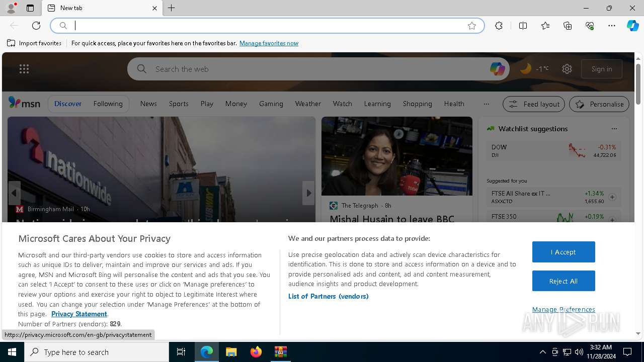Click the taskbar search box
644x362 pixels.
(x=97, y=352)
